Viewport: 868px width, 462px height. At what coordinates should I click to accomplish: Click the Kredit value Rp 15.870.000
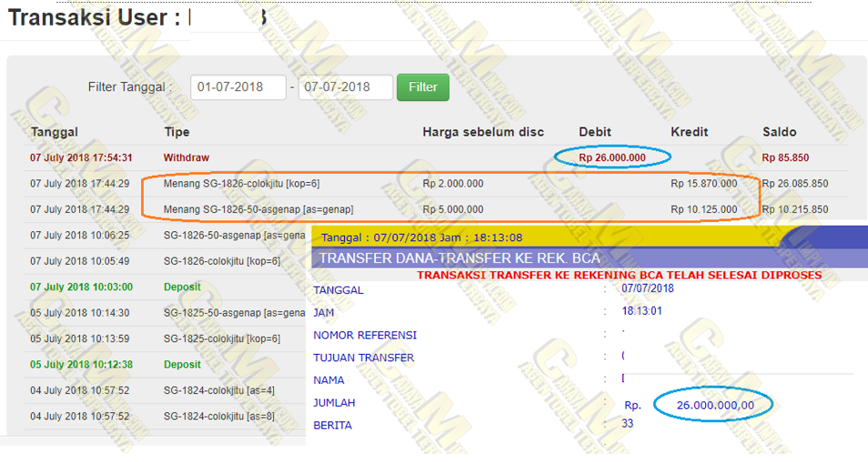[703, 184]
